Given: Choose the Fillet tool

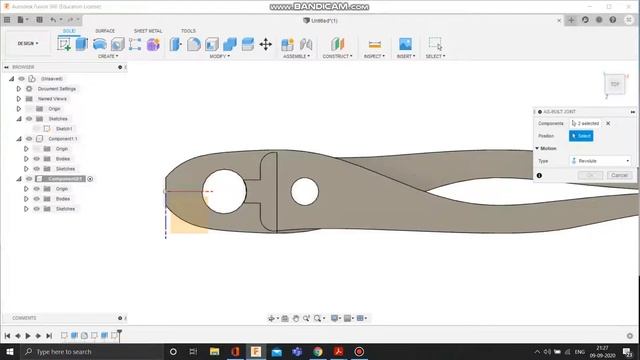Looking at the screenshot, I should (x=194, y=44).
